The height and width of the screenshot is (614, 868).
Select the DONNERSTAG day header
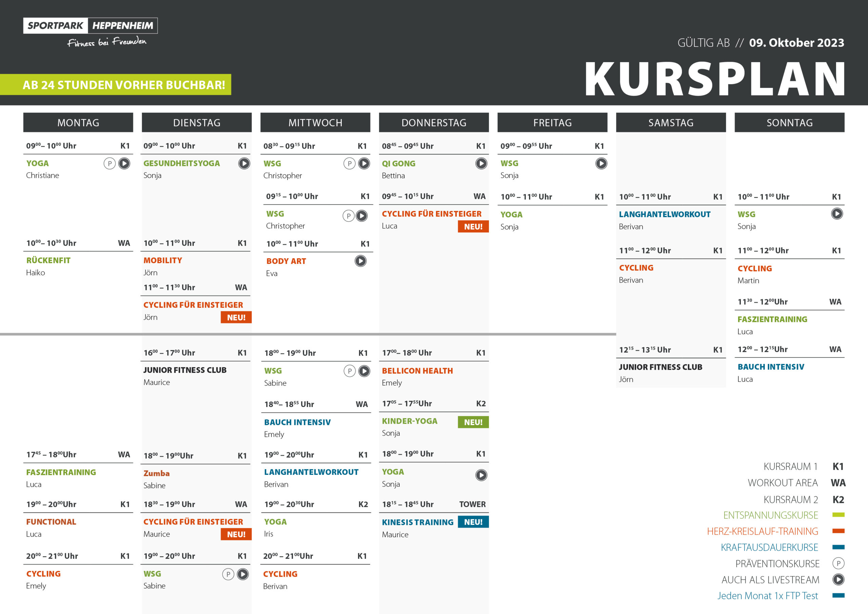pos(434,122)
